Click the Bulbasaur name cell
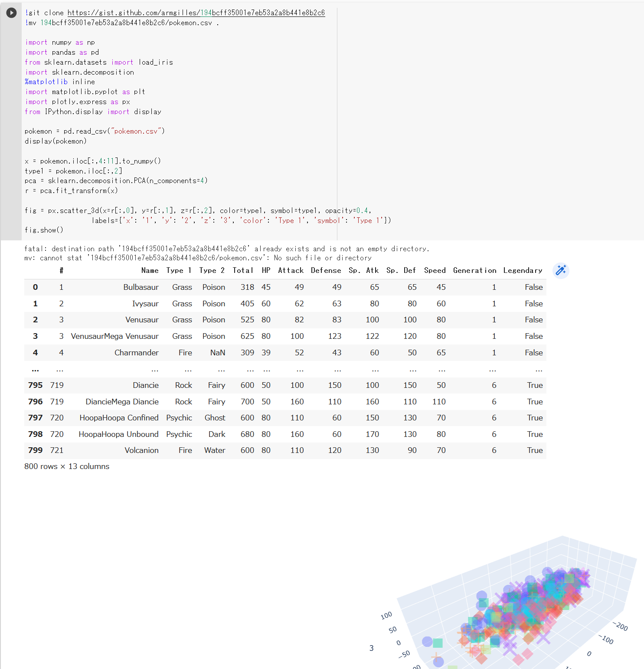Image resolution: width=644 pixels, height=669 pixels. click(141, 287)
